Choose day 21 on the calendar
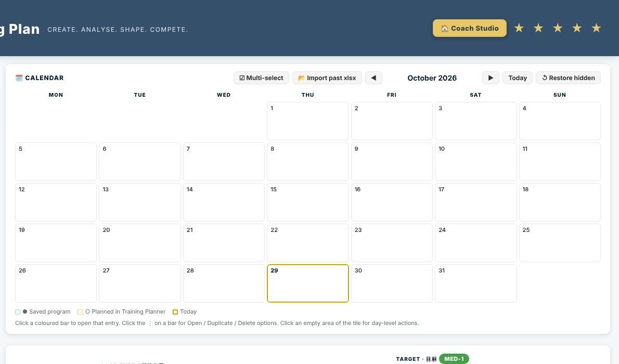The width and height of the screenshot is (619, 364). [224, 243]
